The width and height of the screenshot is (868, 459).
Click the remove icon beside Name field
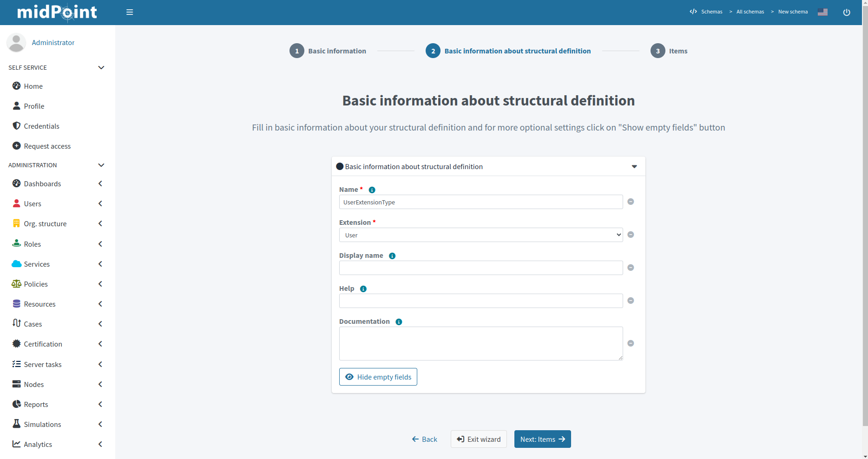631,202
